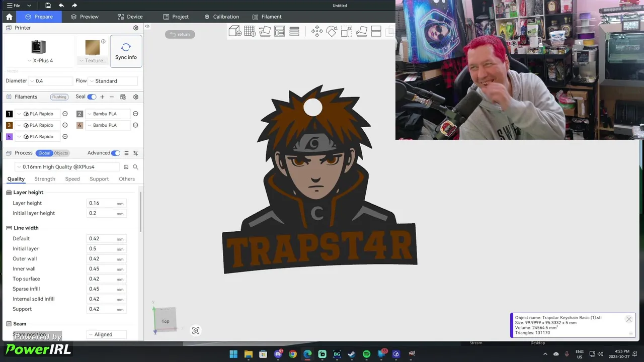The width and height of the screenshot is (644, 362).
Task: Click the zoom-to-fit camera icon
Action: pyautogui.click(x=196, y=330)
